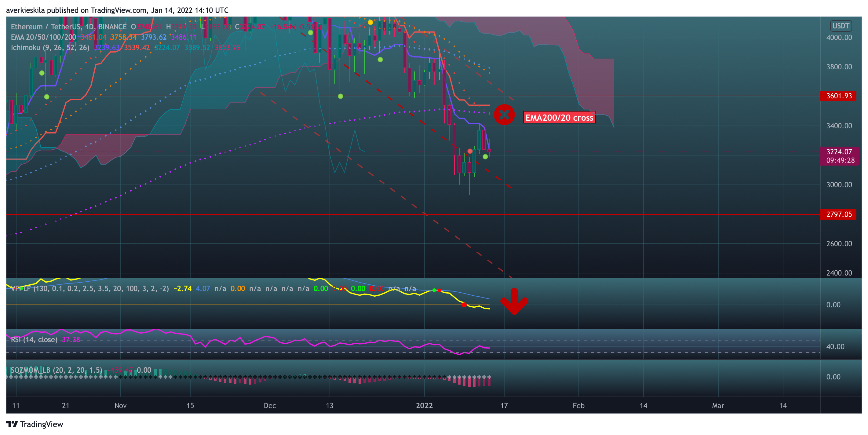Click the VFI blue value 4.07
The image size is (868, 435).
click(x=203, y=288)
